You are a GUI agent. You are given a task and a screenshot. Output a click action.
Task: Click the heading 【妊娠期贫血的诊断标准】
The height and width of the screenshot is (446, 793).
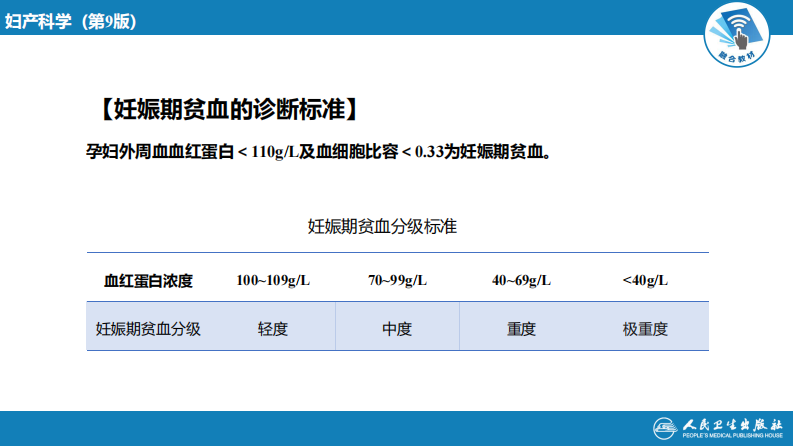229,109
